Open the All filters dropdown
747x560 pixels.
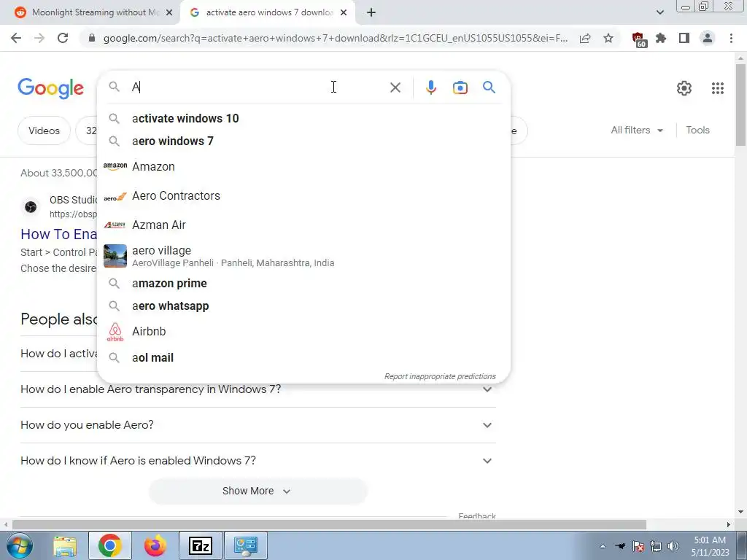tap(637, 130)
